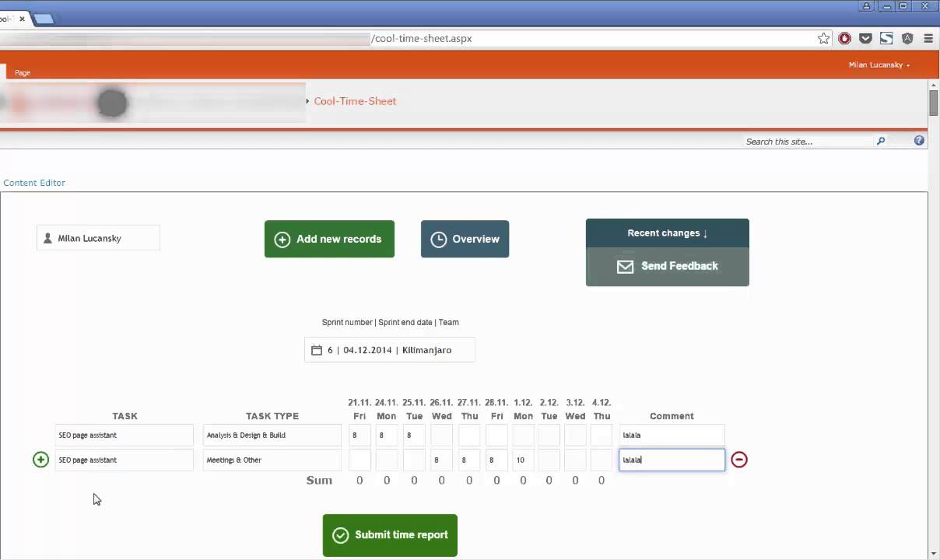
Task: Click second row Thu 27.11. hours cell
Action: tap(468, 460)
